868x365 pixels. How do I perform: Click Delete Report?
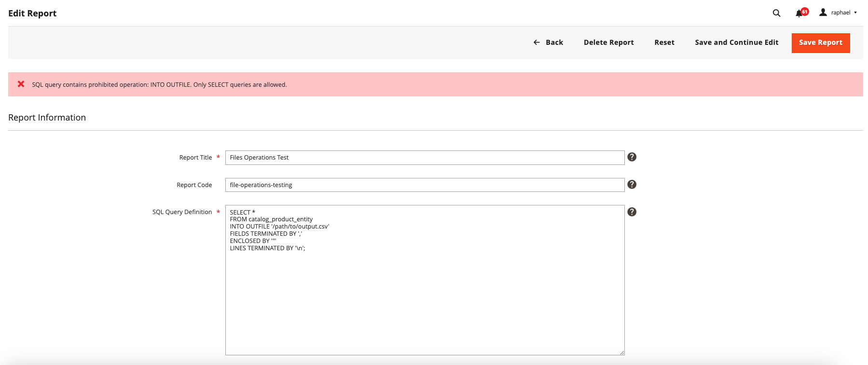point(608,42)
